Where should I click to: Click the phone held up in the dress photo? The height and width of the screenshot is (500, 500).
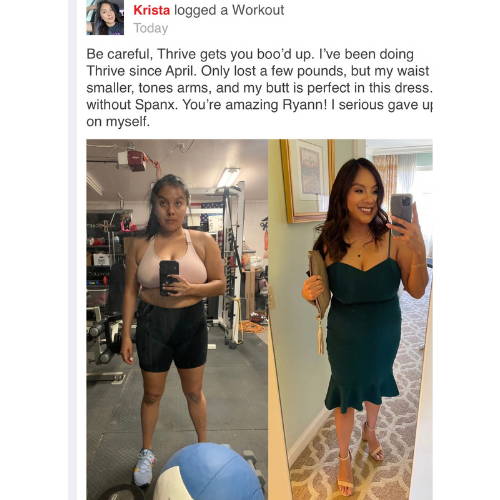coord(402,214)
